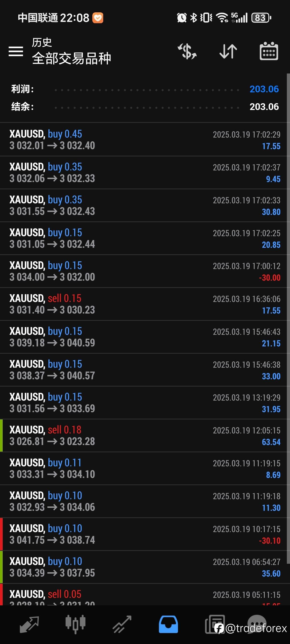
Task: Open the News tab icon
Action: point(215,624)
